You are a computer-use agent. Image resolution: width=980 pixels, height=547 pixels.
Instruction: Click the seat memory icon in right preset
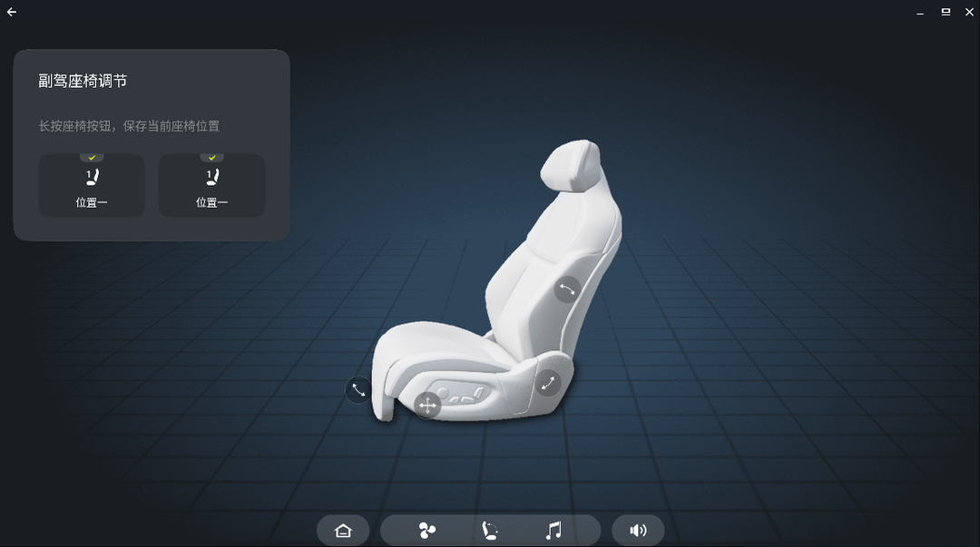coord(212,177)
